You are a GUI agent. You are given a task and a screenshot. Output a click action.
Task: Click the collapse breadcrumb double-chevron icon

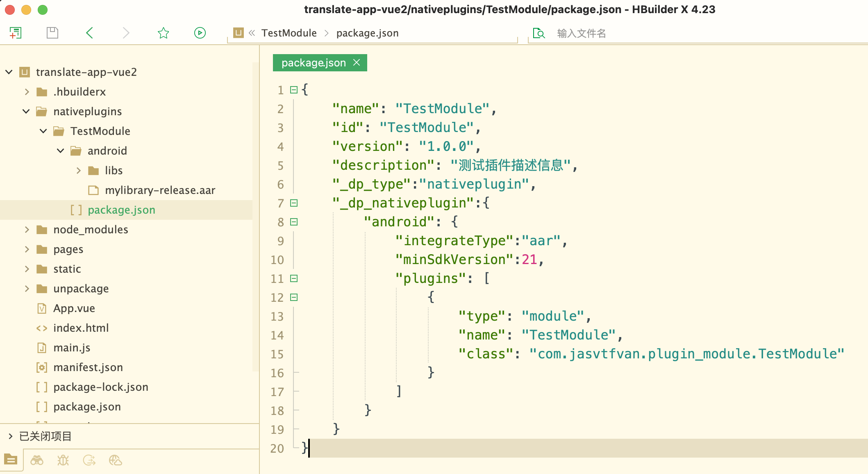(x=252, y=33)
